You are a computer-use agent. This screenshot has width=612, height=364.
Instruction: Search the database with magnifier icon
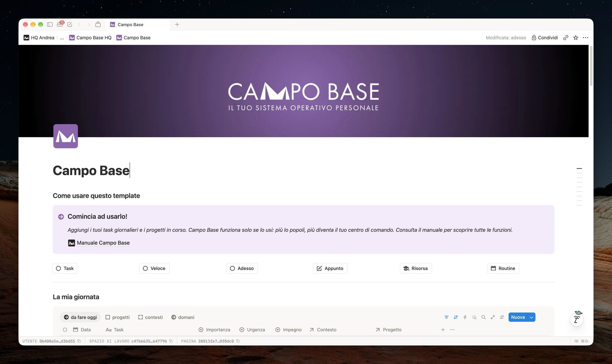click(484, 317)
